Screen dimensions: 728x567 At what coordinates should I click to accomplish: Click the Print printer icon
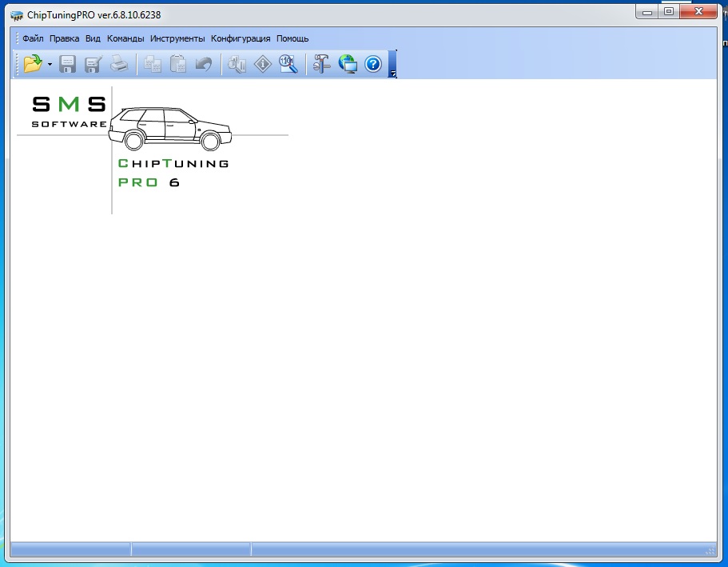tap(119, 64)
